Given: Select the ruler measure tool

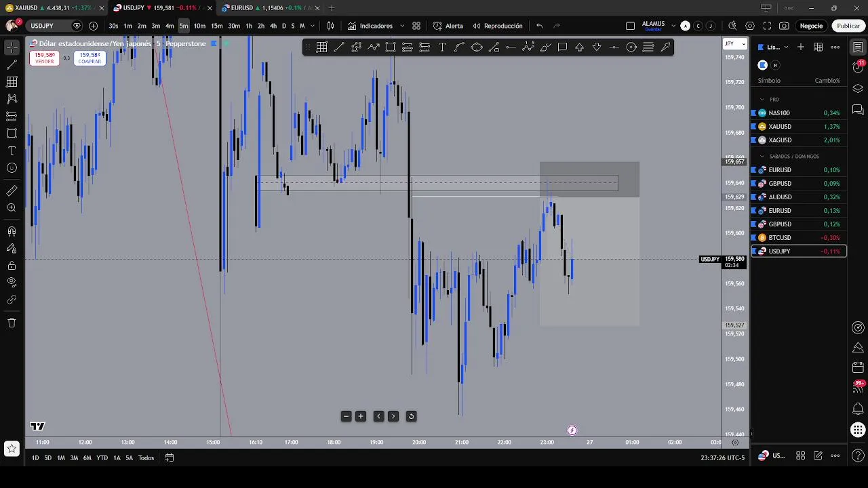Looking at the screenshot, I should pyautogui.click(x=12, y=191).
